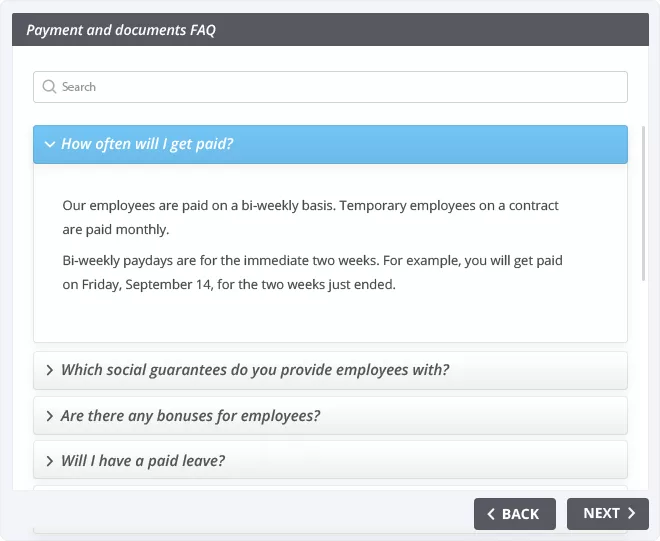
Task: Click the left arrow icon on BACK
Action: (x=491, y=514)
